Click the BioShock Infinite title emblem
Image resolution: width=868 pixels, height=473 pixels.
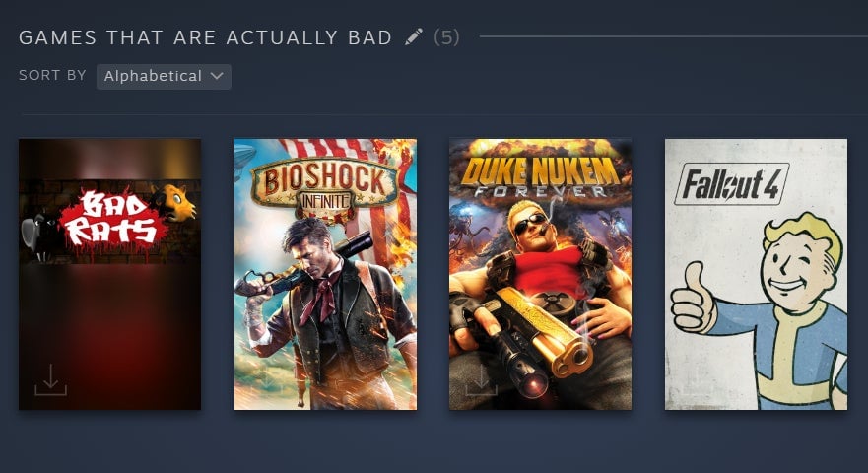(325, 188)
